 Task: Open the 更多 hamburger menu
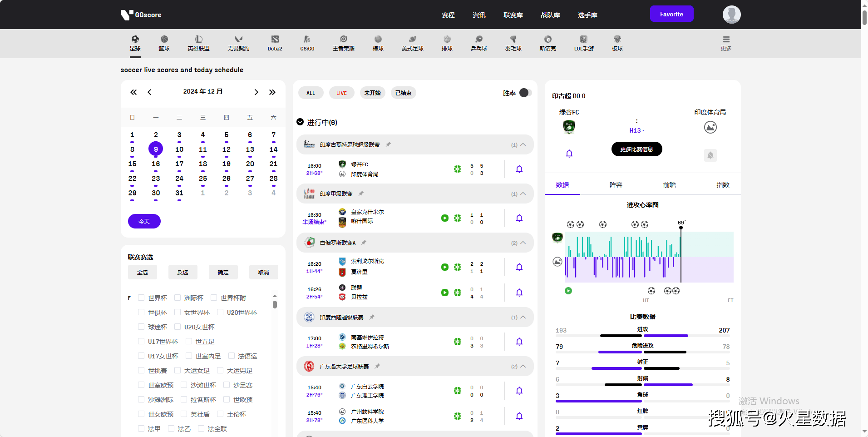pos(726,43)
